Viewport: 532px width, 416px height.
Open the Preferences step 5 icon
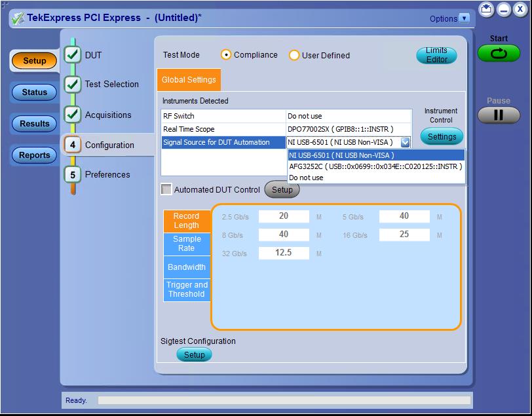coord(73,174)
